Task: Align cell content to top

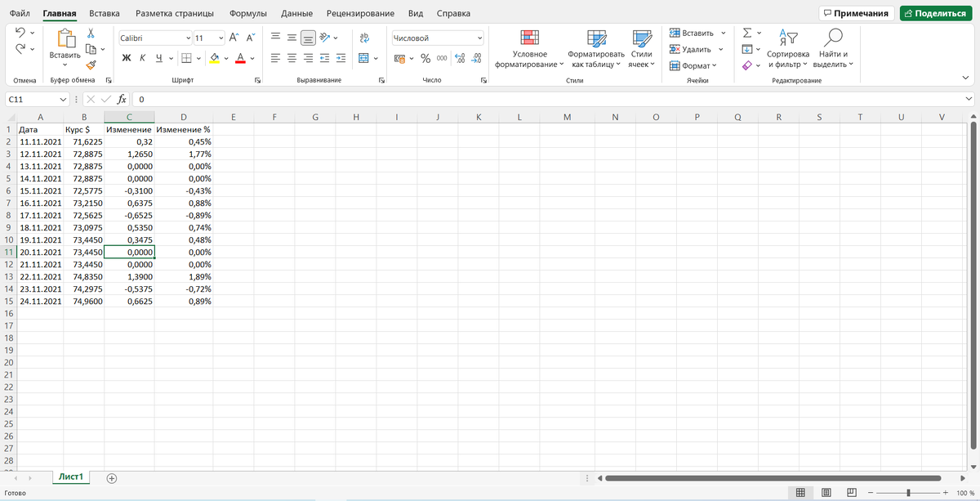Action: [275, 38]
